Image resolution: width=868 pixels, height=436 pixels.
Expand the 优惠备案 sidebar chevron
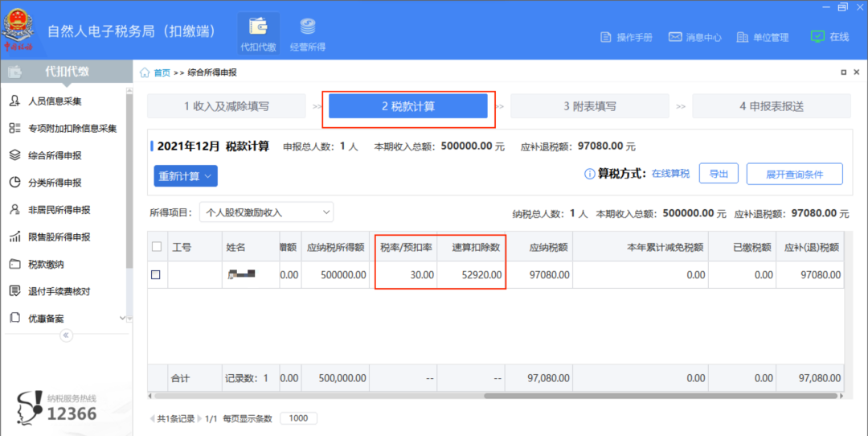tap(122, 318)
